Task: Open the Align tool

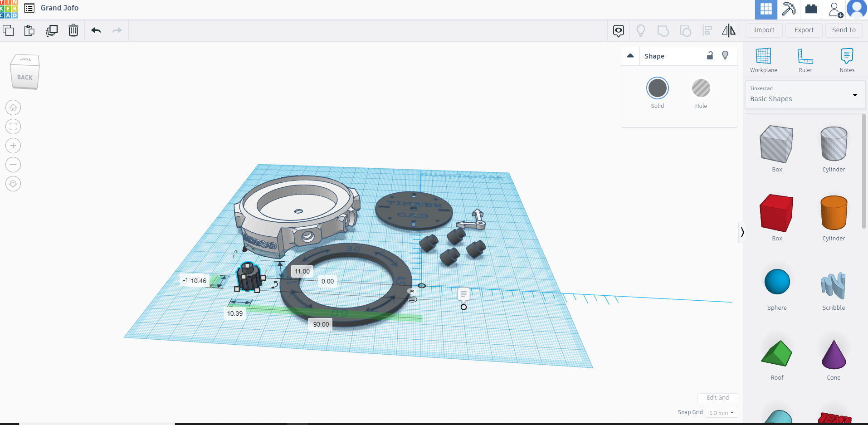Action: coord(707,30)
